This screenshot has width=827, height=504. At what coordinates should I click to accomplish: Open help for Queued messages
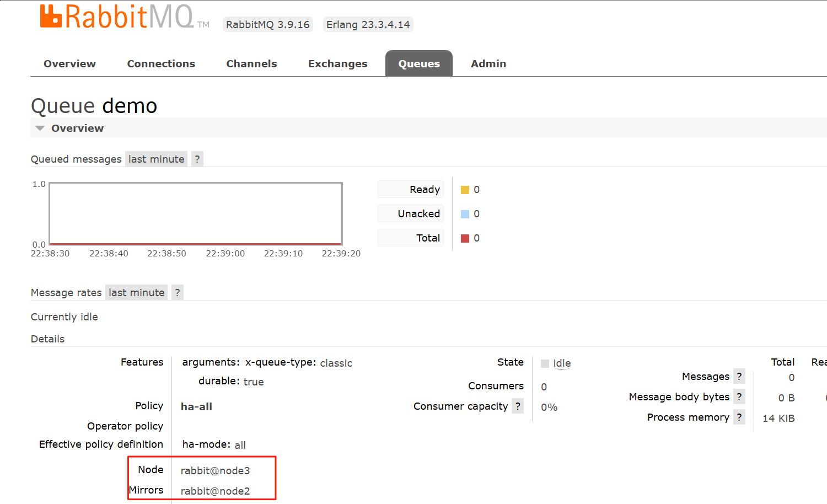point(197,159)
